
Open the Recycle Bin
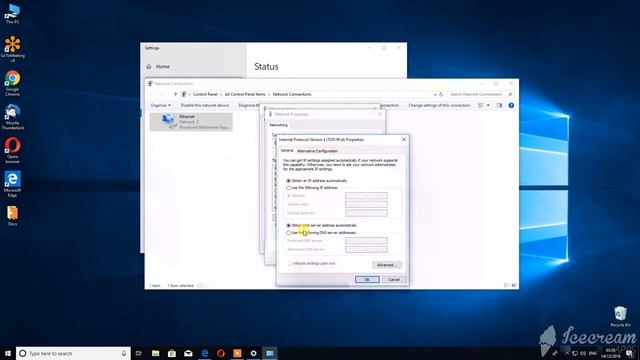(x=620, y=317)
